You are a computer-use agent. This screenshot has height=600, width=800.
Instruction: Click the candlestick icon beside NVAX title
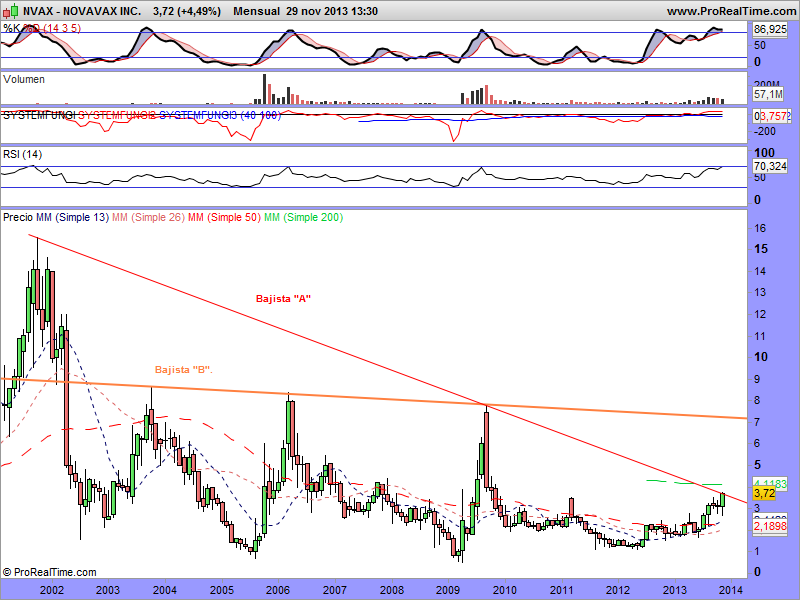[10, 11]
